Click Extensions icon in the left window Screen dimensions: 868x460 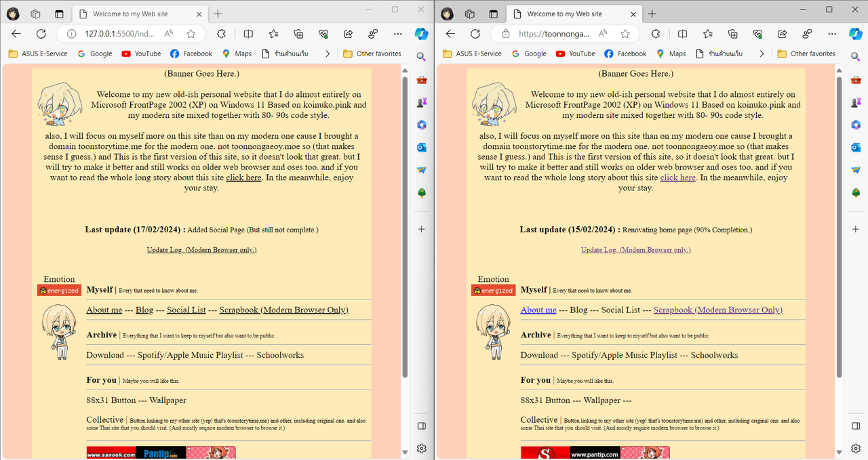point(222,34)
